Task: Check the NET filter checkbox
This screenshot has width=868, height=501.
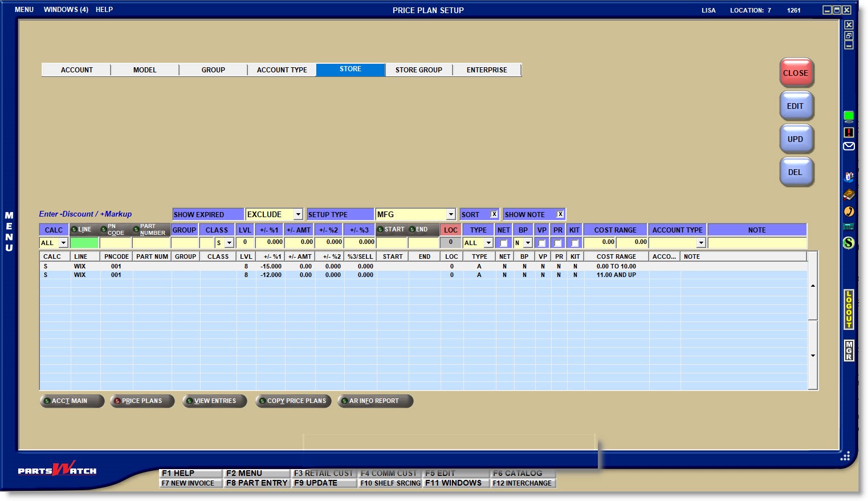Action: tap(504, 243)
